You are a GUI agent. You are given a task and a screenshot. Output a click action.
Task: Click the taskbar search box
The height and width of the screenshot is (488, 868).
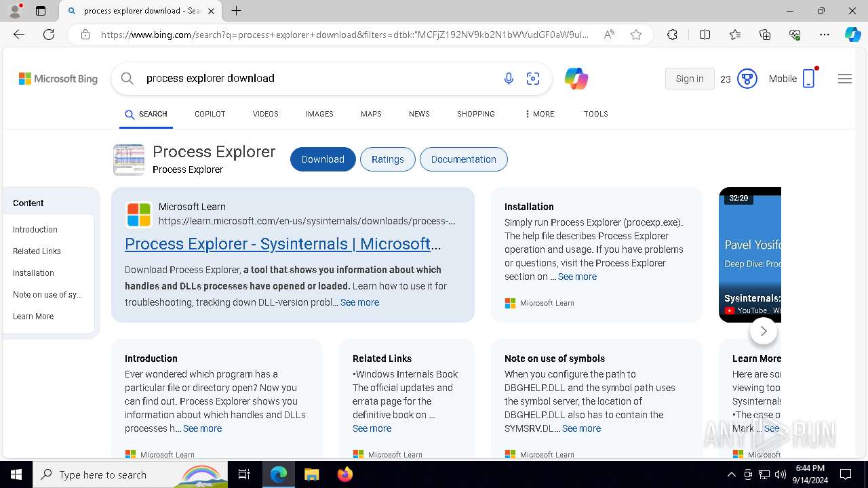click(131, 474)
